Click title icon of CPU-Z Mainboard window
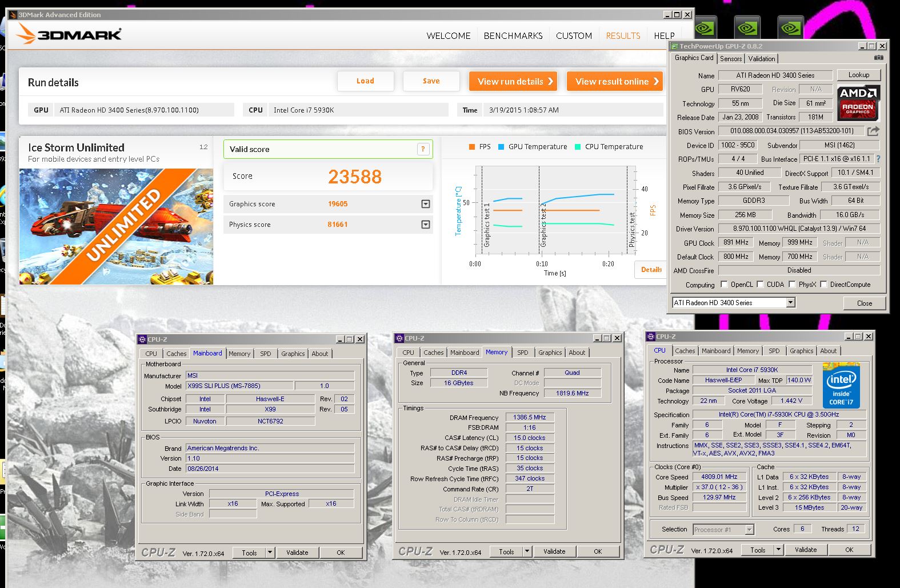 142,339
